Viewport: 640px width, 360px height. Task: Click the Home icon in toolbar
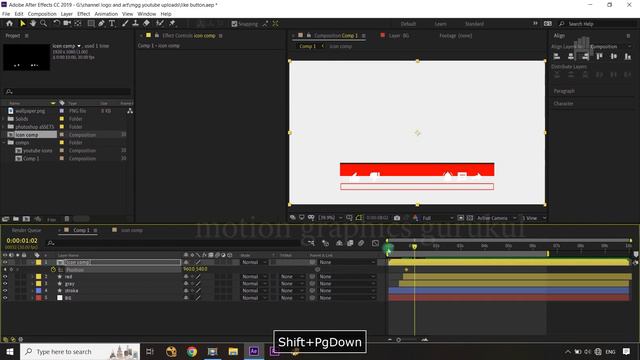tap(9, 24)
